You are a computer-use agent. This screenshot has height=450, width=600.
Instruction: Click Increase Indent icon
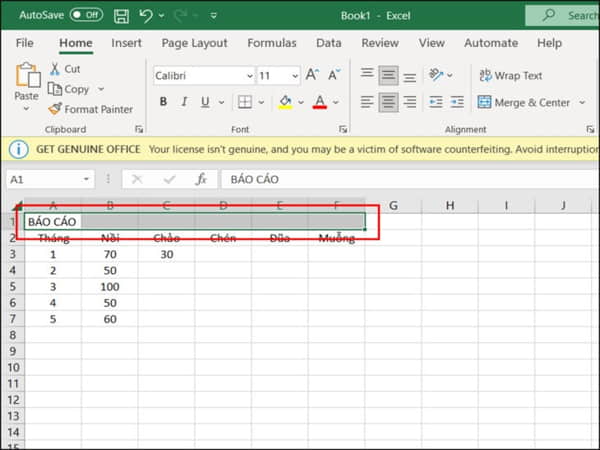[457, 102]
